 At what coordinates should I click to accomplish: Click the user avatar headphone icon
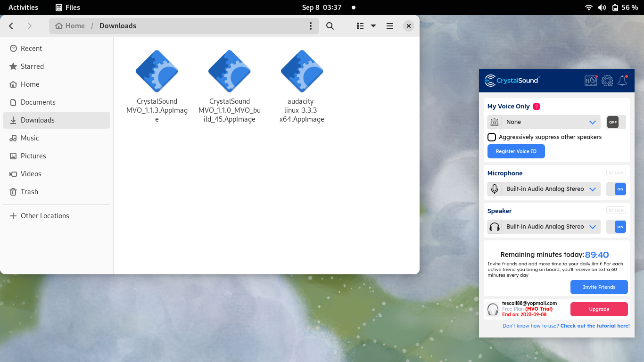click(493, 310)
